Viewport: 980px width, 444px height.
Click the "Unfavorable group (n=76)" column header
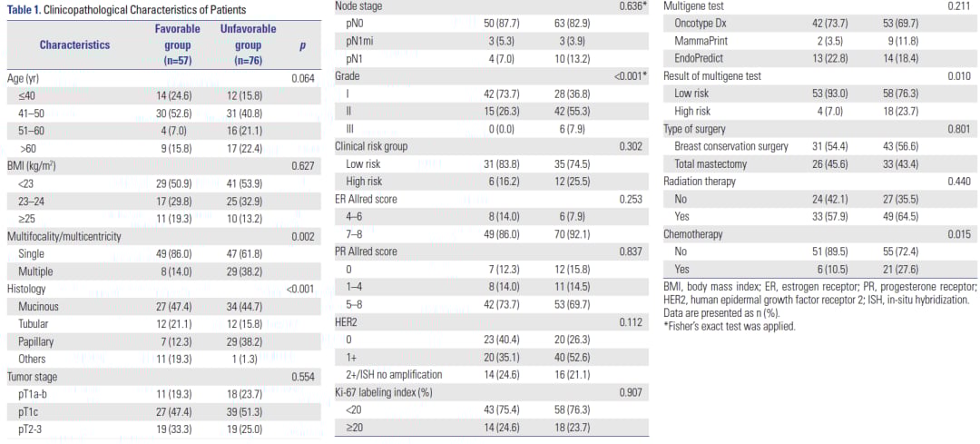[248, 44]
